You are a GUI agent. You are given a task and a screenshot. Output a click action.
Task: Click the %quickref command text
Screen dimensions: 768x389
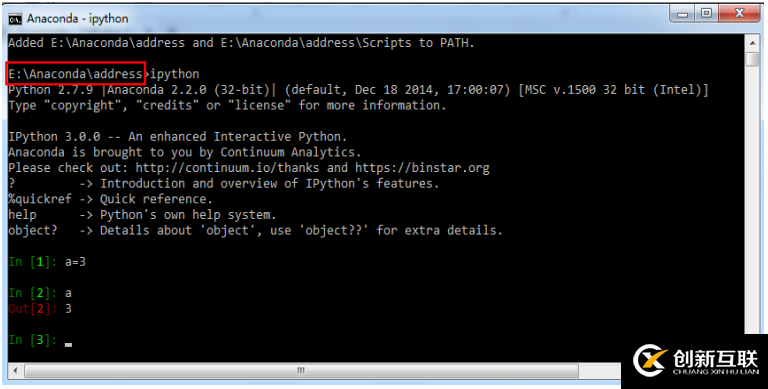(40, 199)
